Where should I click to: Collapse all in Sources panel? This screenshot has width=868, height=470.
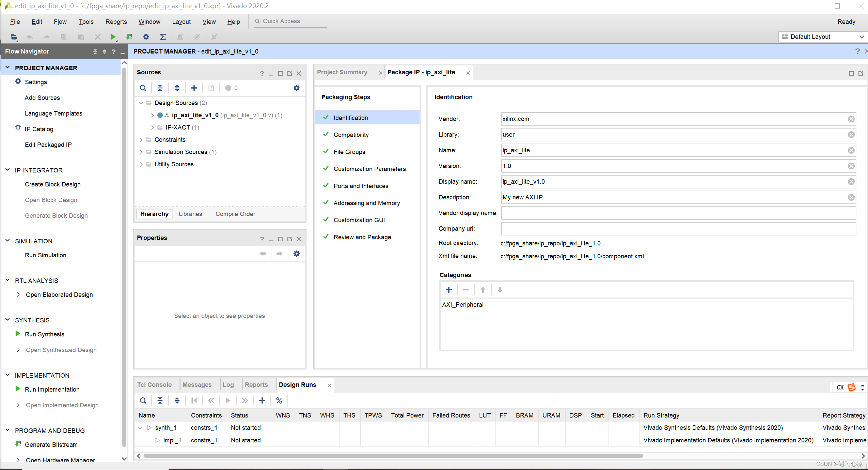tap(160, 88)
